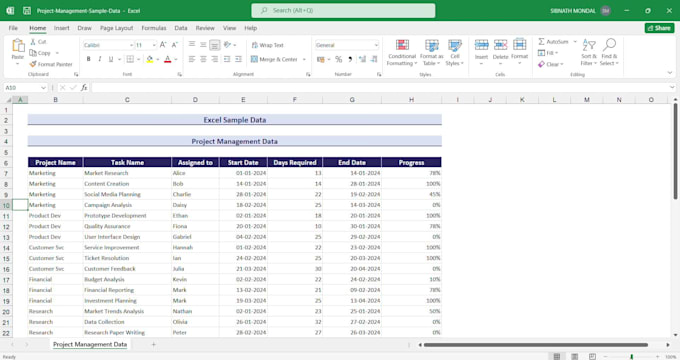Align text left
Image resolution: width=680 pixels, height=360 pixels.
192,59
